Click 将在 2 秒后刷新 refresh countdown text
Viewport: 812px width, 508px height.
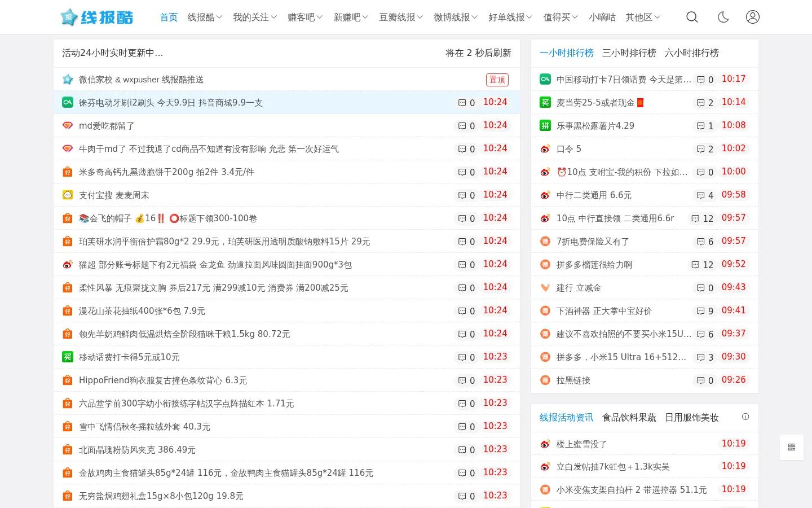478,52
